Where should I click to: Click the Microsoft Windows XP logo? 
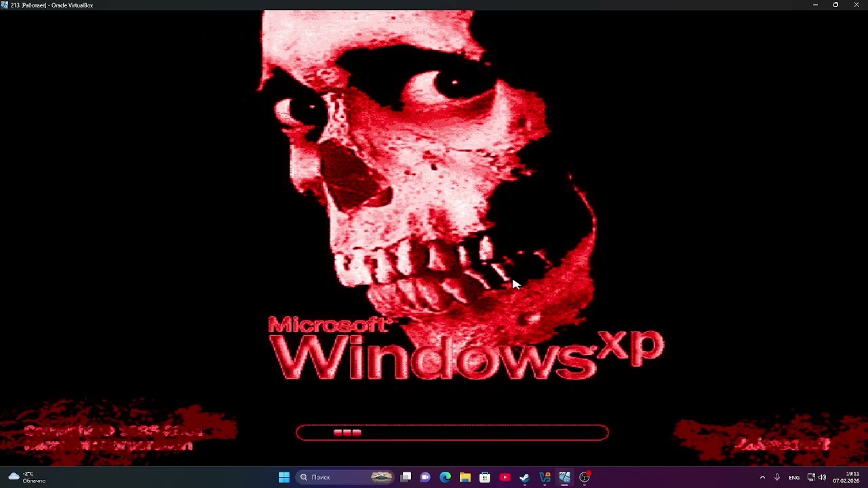click(x=466, y=347)
